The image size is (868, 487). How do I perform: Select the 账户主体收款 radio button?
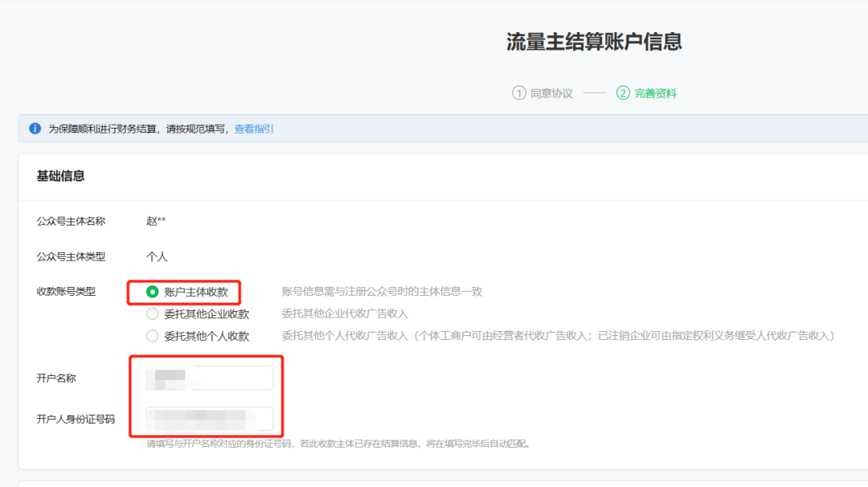tap(153, 292)
